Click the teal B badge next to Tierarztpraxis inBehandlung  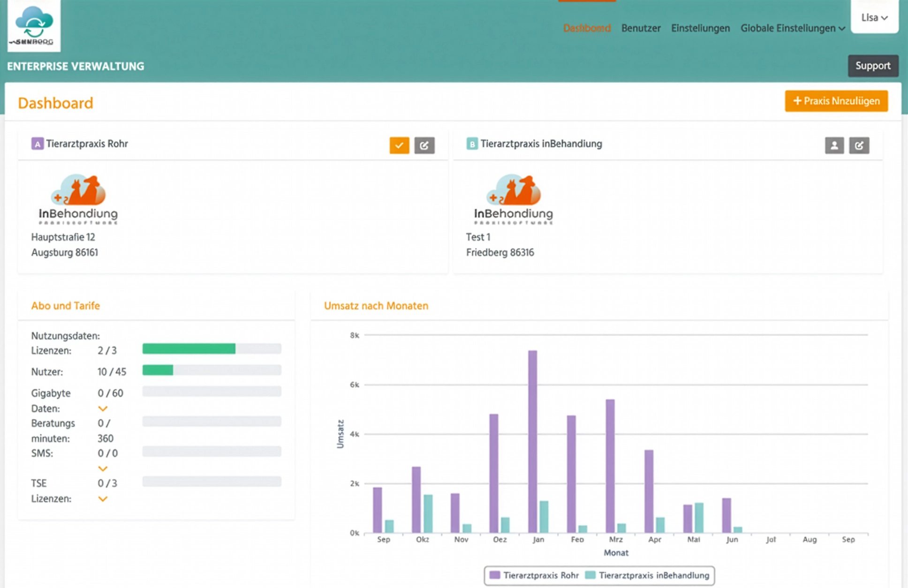472,144
